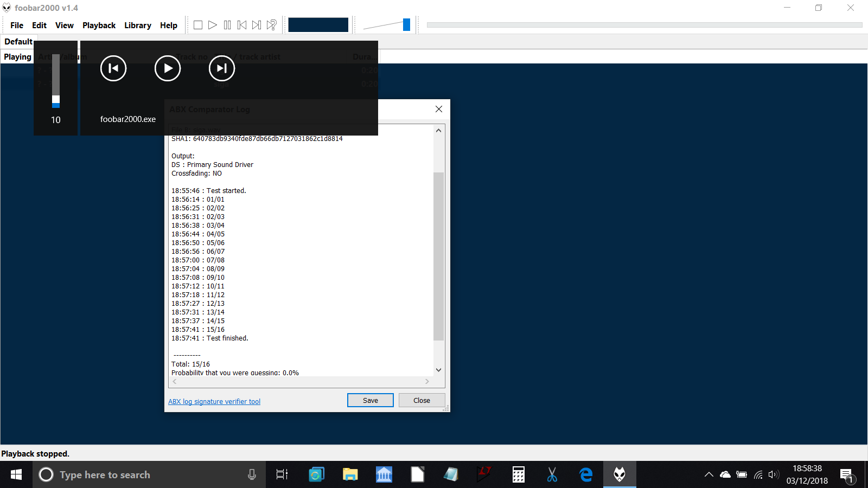Viewport: 868px width, 488px height.
Task: Click the log's vertical scrollbar thumb
Action: (x=439, y=256)
